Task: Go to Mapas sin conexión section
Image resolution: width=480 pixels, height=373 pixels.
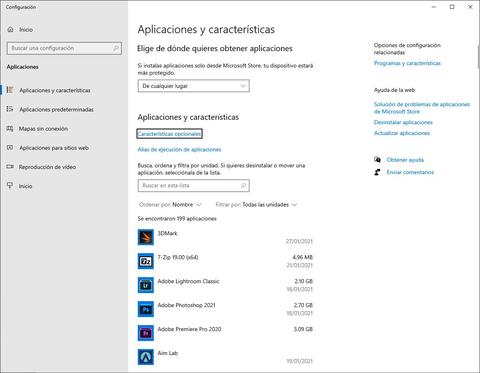Action: [43, 129]
